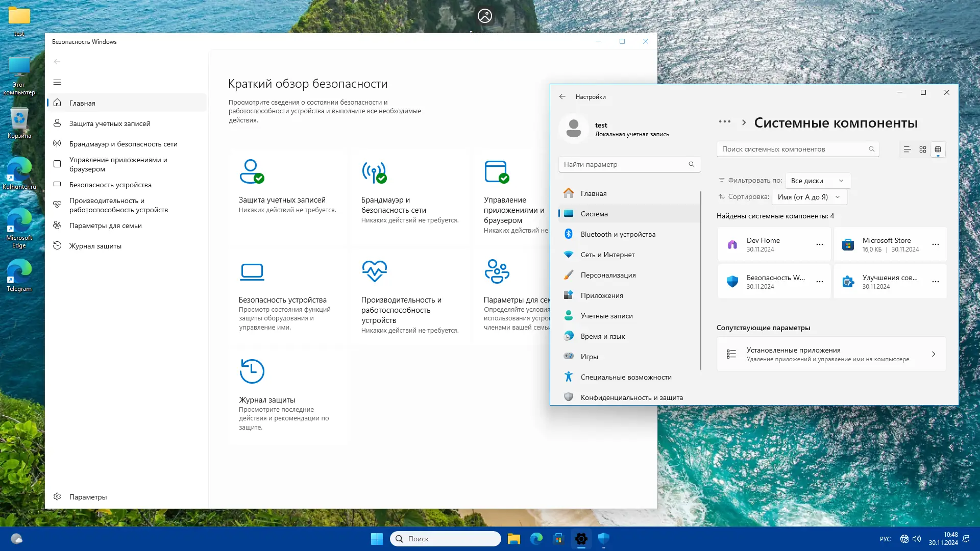Click the system components search field
Screen dimensions: 980x551
pyautogui.click(x=794, y=149)
